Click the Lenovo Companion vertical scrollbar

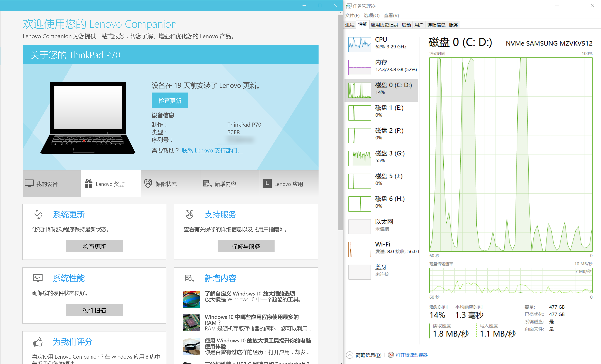tap(340, 122)
